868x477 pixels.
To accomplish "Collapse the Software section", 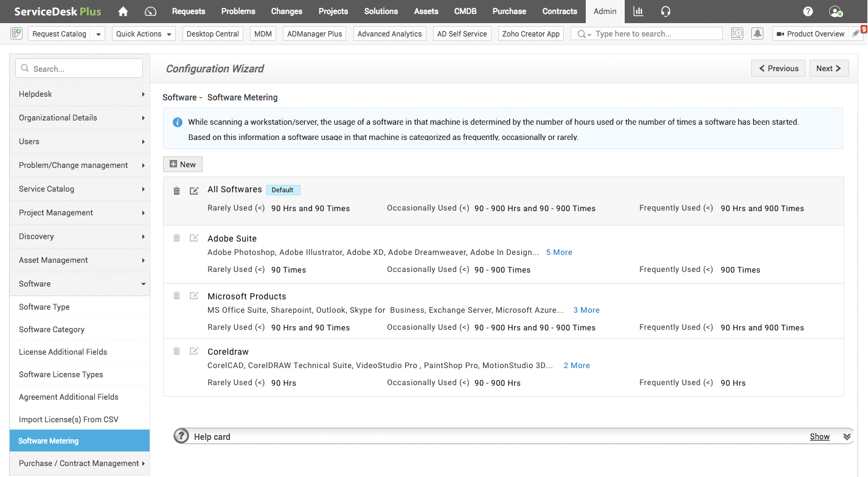I will [x=80, y=284].
